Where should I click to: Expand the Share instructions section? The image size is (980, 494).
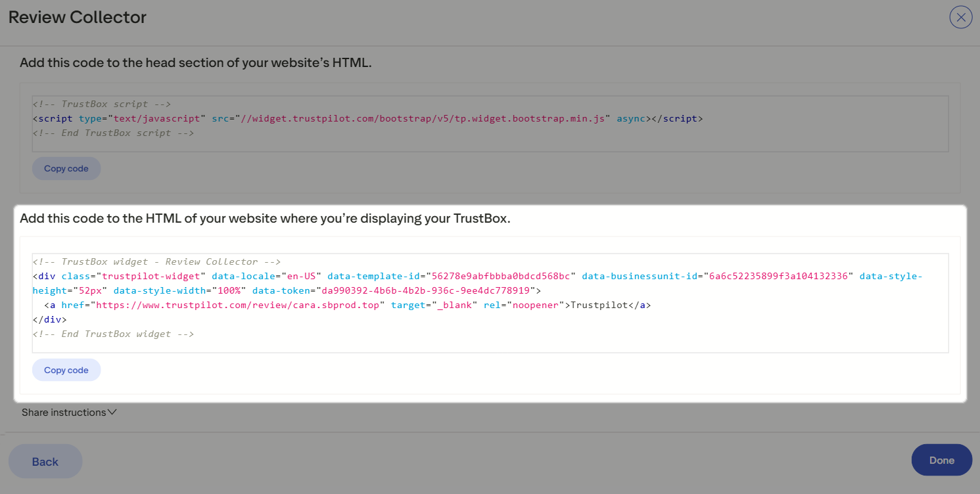click(69, 413)
